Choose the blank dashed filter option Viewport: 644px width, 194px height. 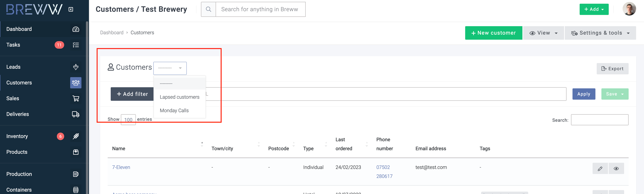(x=180, y=83)
